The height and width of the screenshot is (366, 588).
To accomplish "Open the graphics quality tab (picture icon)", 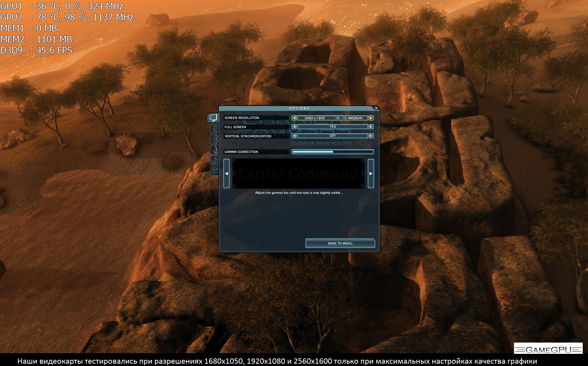I will click(x=215, y=128).
